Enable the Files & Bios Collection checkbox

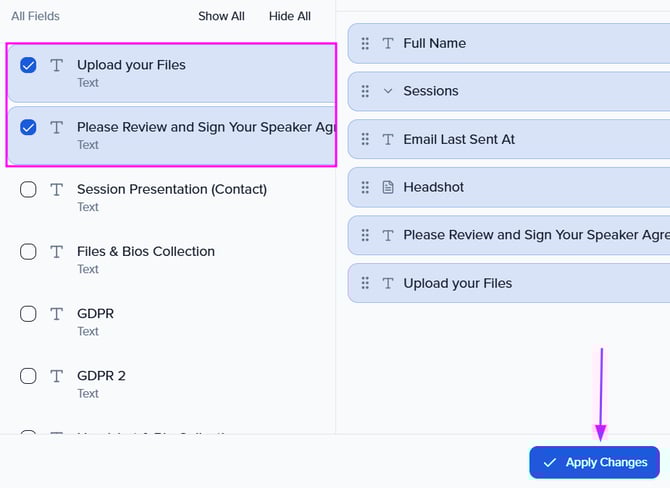(29, 252)
